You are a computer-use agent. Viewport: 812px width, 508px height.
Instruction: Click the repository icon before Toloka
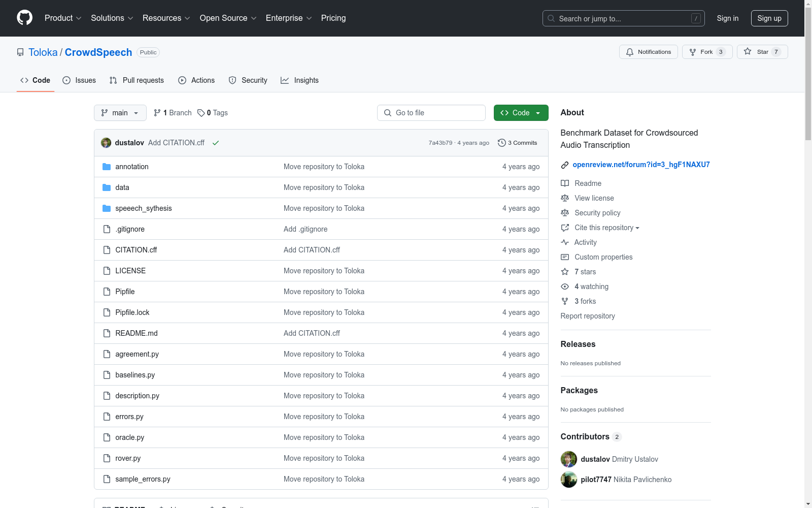pos(20,52)
